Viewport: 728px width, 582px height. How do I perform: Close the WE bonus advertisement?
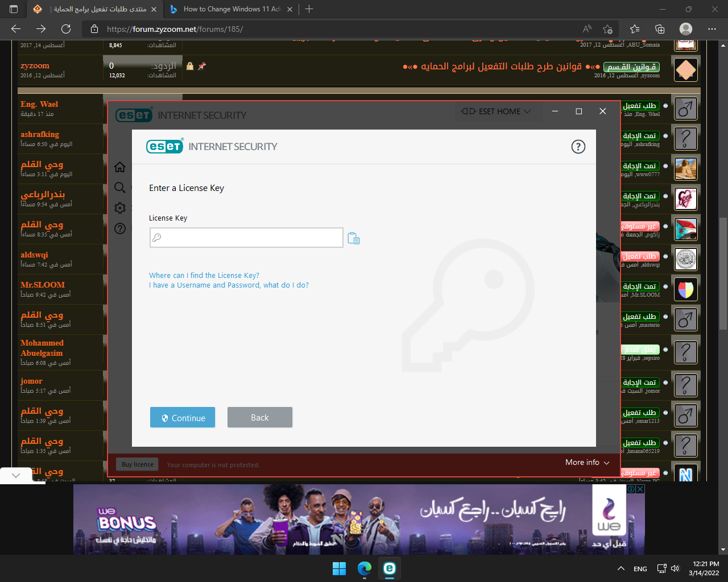(x=640, y=489)
